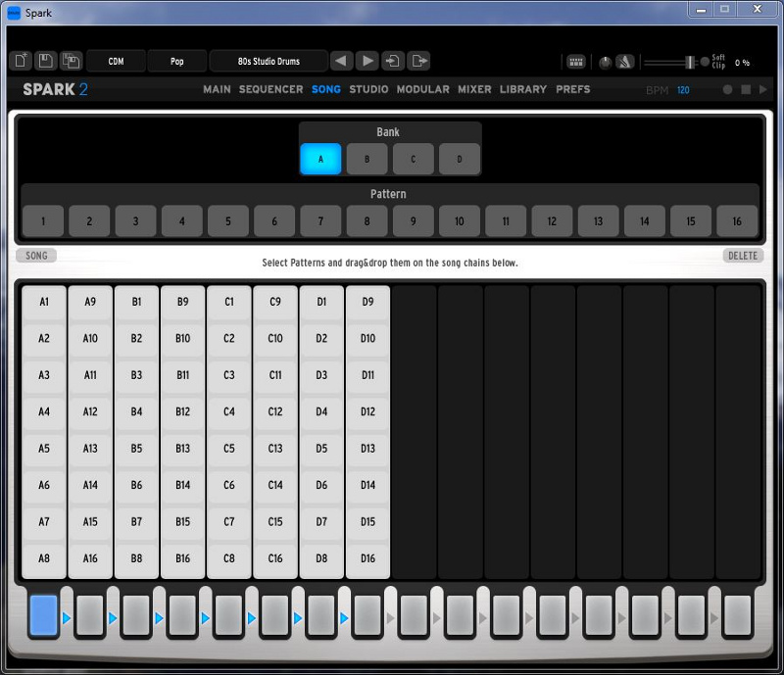This screenshot has height=675, width=784.
Task: Click the play button beside the BPM display
Action: (x=762, y=89)
